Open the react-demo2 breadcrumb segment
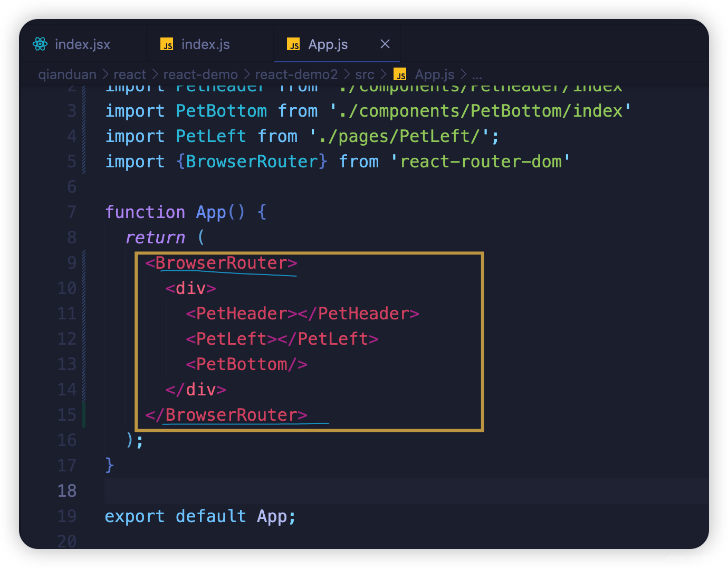Screen dimensions: 728x568 pyautogui.click(x=296, y=74)
